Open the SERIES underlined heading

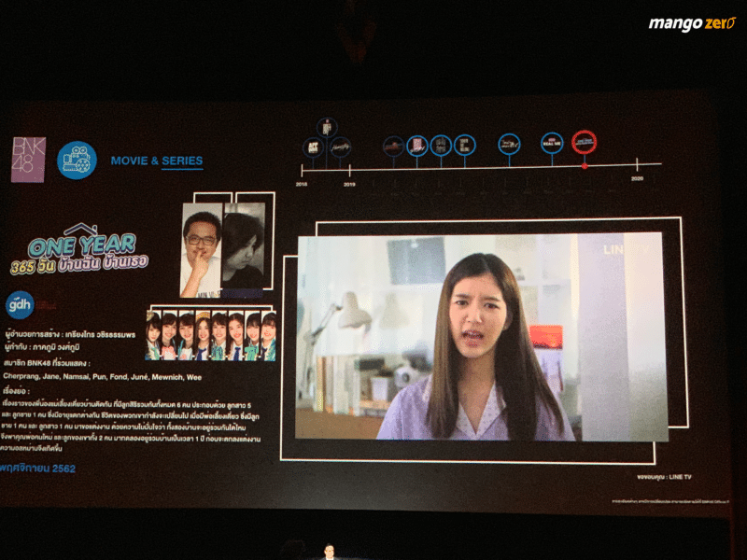click(182, 161)
